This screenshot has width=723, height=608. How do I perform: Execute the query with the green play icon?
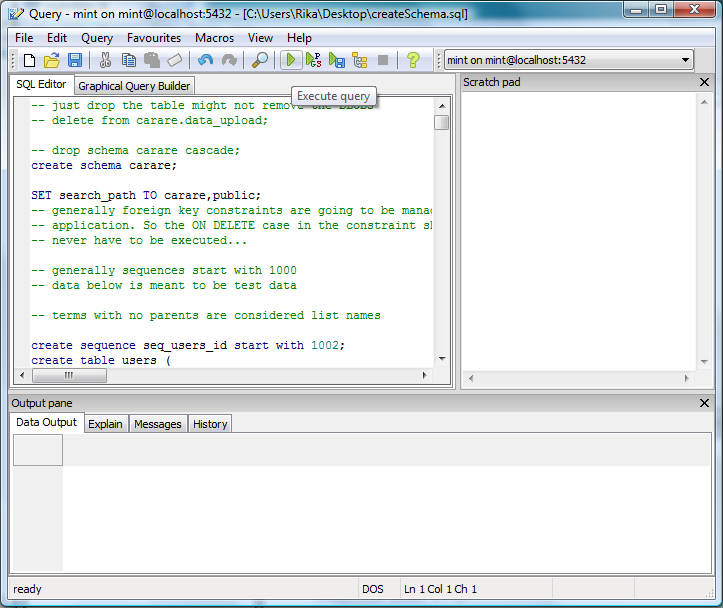[291, 60]
